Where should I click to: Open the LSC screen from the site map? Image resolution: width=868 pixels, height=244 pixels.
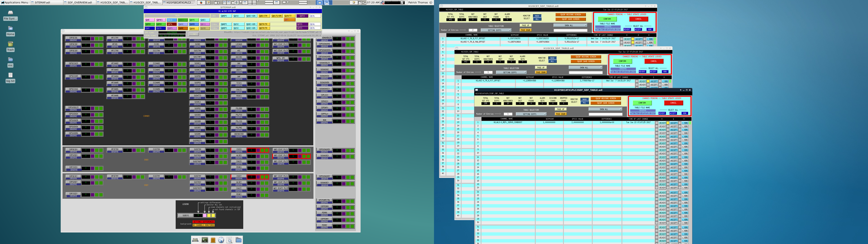point(172,20)
